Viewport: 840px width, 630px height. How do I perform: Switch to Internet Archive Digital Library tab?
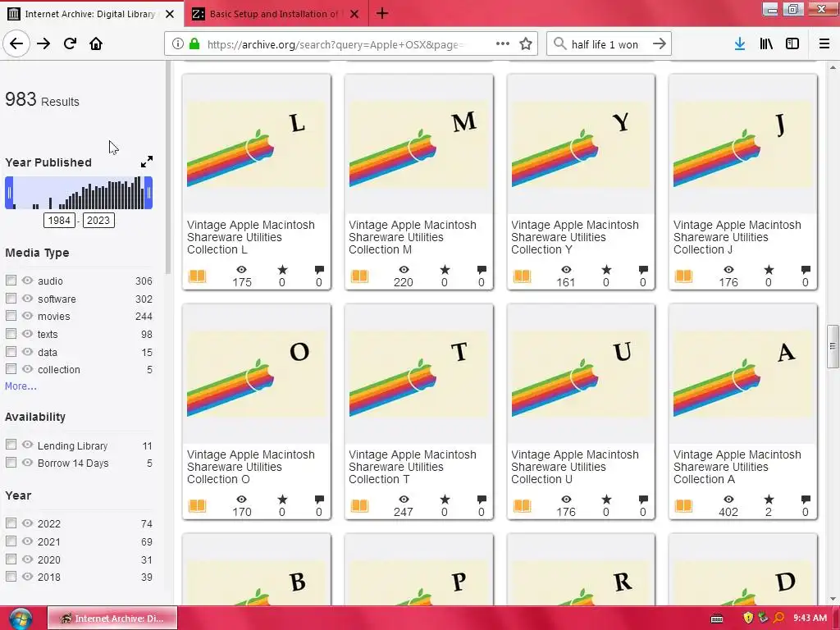click(x=92, y=14)
